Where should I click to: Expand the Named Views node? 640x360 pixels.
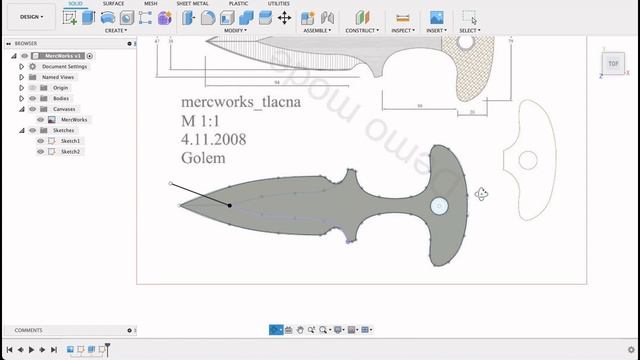tap(22, 77)
